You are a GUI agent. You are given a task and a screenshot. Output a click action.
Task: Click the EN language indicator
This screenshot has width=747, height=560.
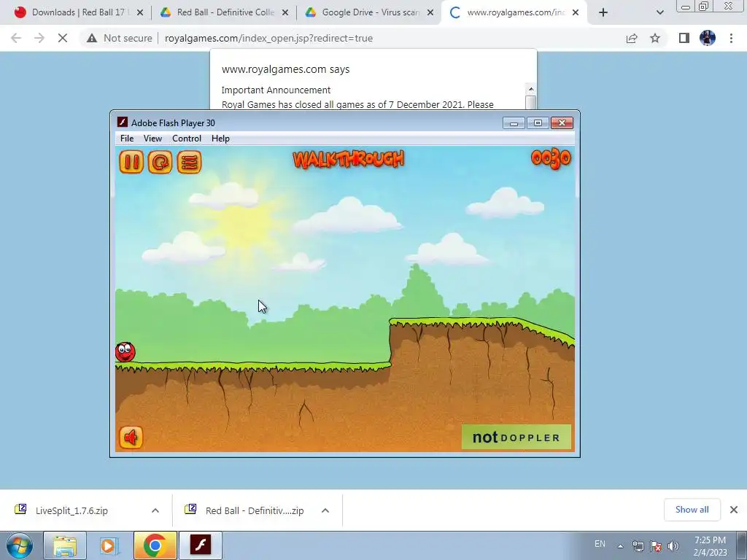tap(600, 544)
